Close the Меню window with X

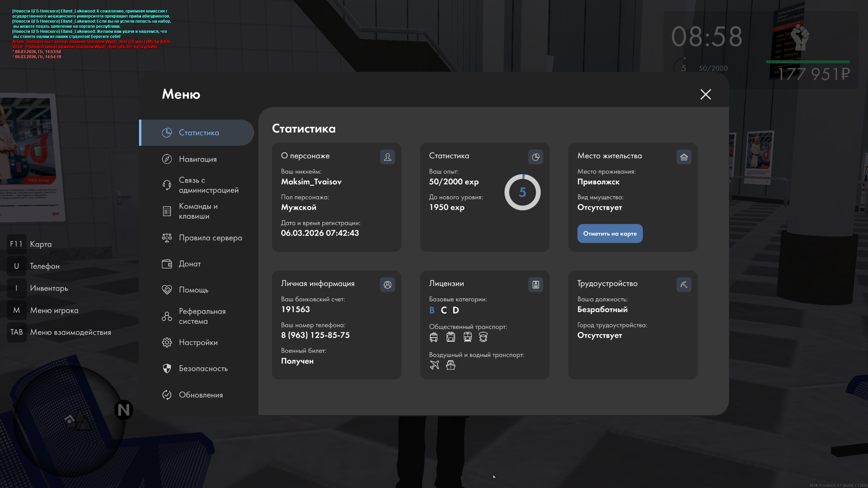tap(706, 94)
